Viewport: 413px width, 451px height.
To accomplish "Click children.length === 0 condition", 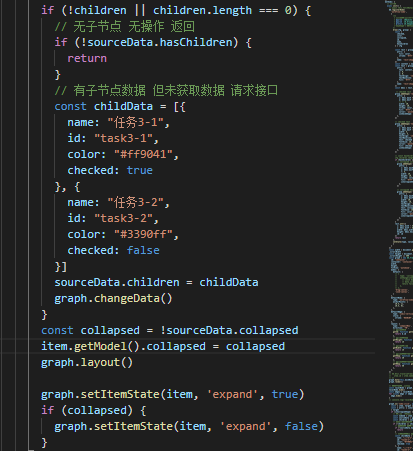I will [222, 10].
